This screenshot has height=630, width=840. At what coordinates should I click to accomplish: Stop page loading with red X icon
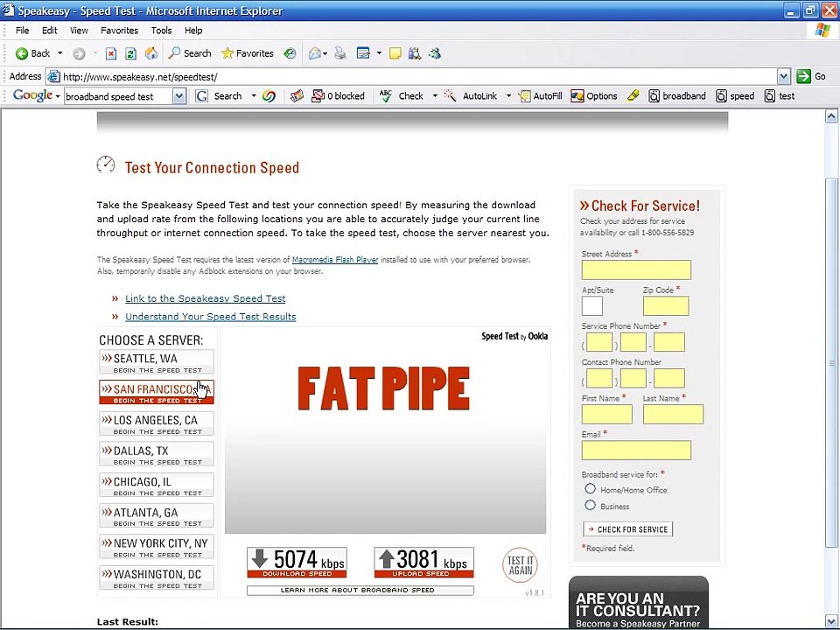point(111,53)
